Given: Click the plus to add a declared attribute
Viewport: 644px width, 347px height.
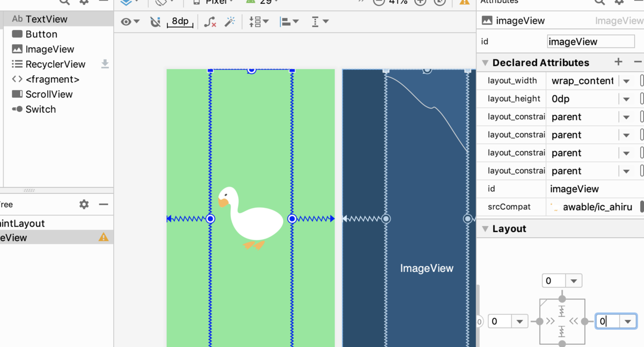Looking at the screenshot, I should pos(618,62).
